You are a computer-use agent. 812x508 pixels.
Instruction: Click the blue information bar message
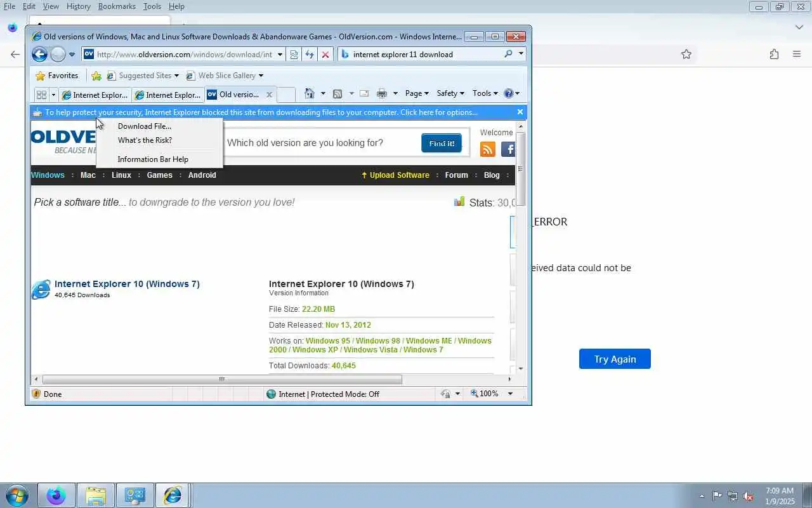click(x=261, y=112)
